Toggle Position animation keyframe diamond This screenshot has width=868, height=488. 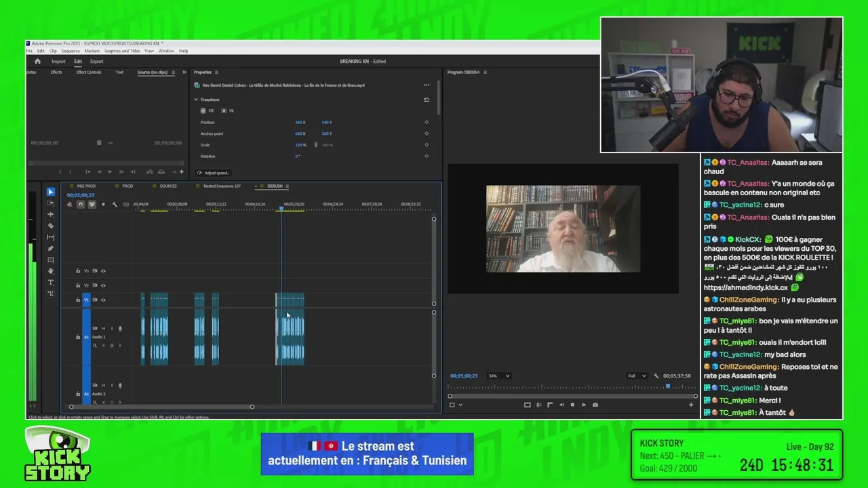(427, 122)
